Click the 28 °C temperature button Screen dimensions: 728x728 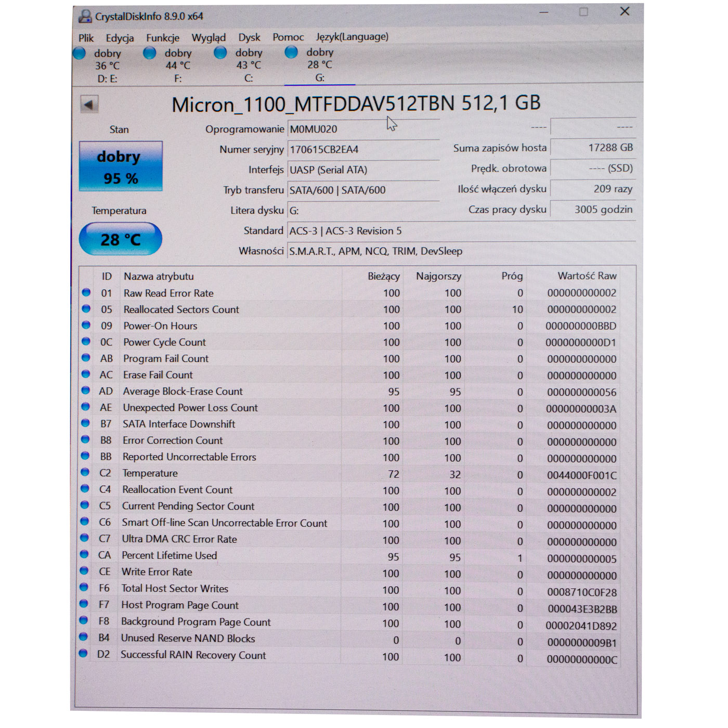click(121, 239)
